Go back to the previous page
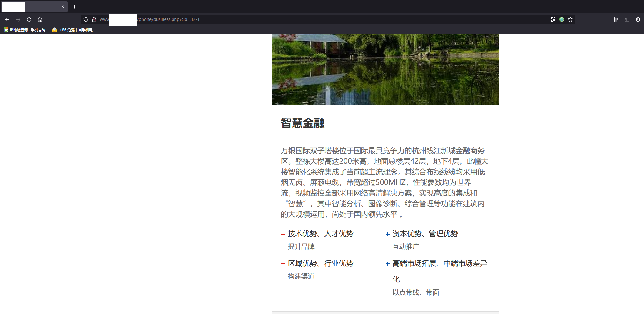644x314 pixels. (x=7, y=19)
